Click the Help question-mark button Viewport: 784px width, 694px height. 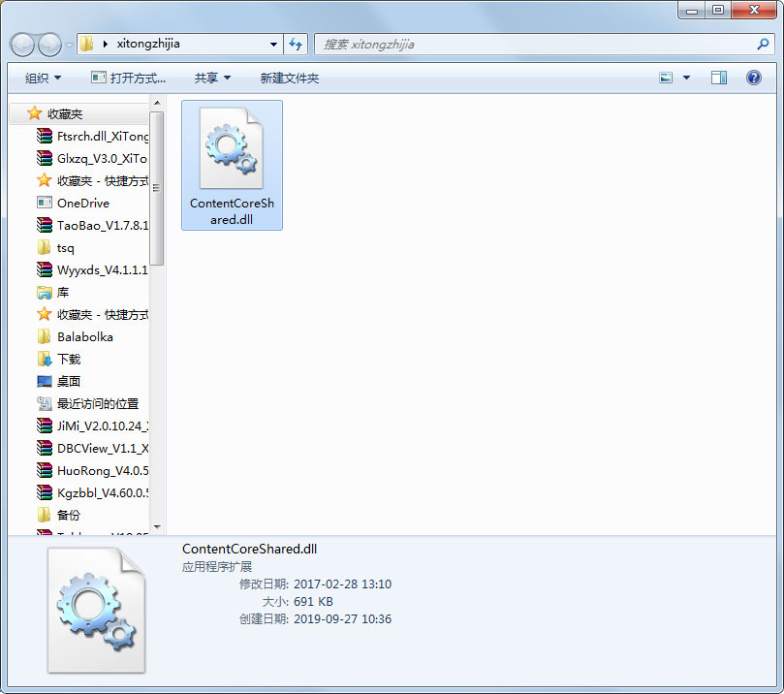tap(753, 78)
